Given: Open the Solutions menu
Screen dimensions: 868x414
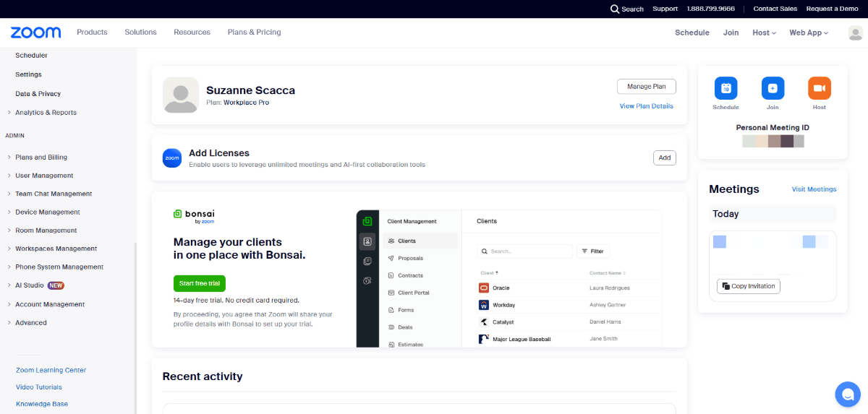Looking at the screenshot, I should click(x=140, y=32).
